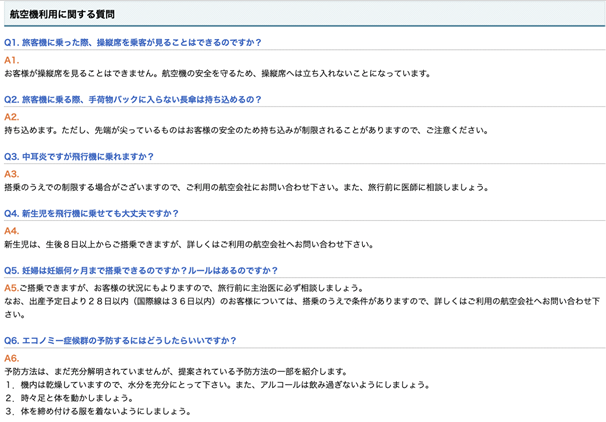Screen dimensions: 606x422
Task: Select question Q6 about economy class syndrome
Action: (120, 341)
